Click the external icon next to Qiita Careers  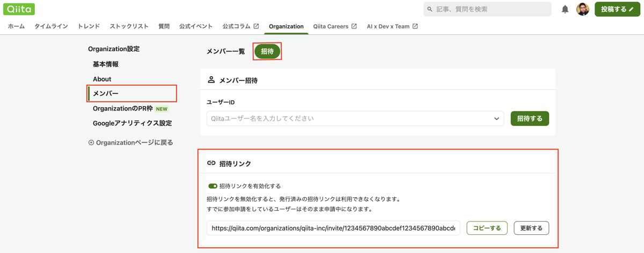[354, 26]
